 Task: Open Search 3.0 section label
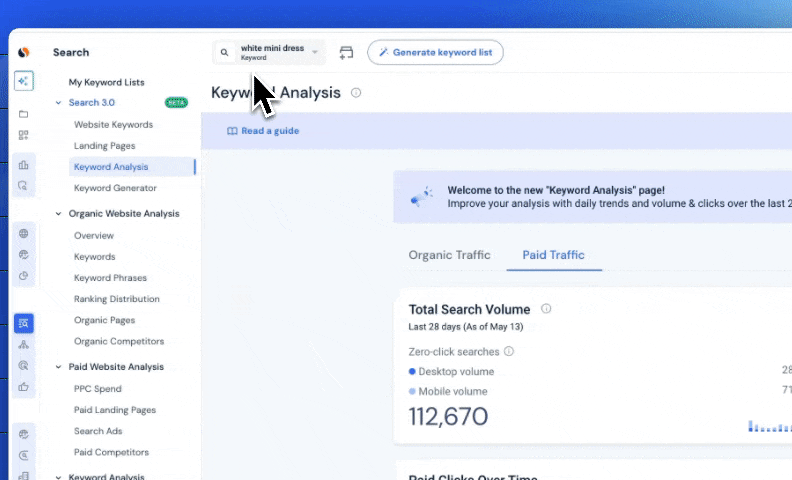coord(92,103)
